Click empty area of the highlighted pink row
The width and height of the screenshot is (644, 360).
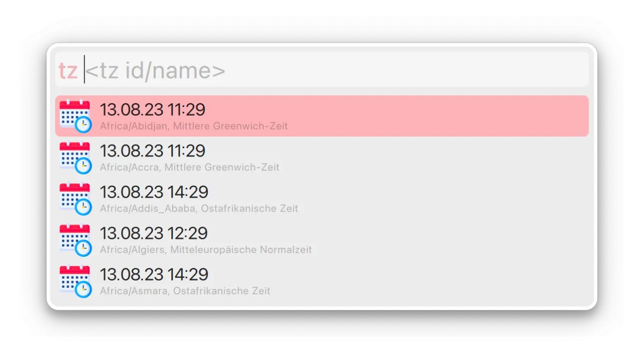click(432, 116)
